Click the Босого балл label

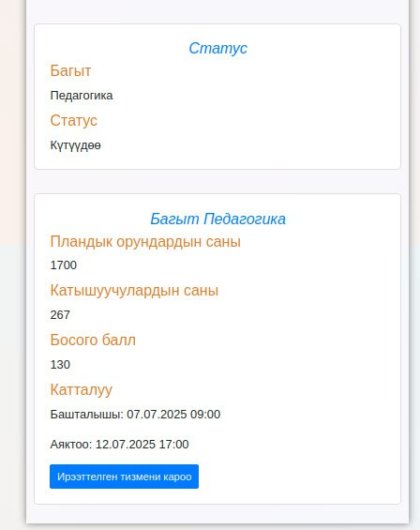[x=93, y=340]
